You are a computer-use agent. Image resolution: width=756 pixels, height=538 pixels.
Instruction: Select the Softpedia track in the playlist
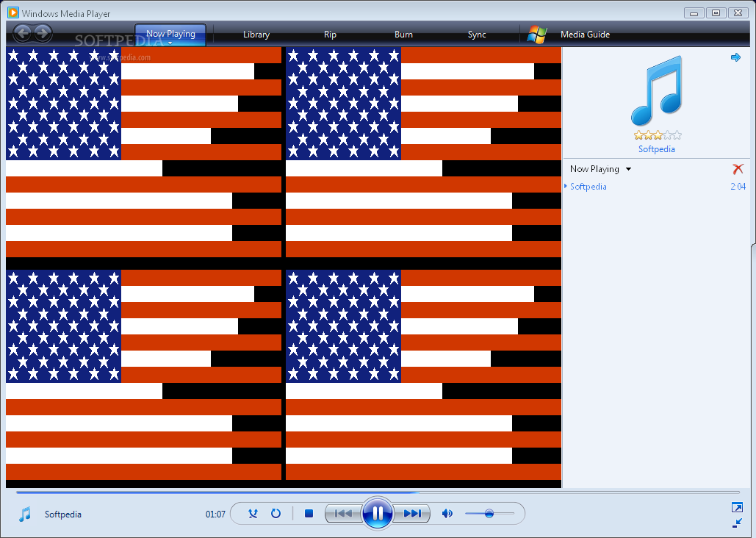click(588, 186)
